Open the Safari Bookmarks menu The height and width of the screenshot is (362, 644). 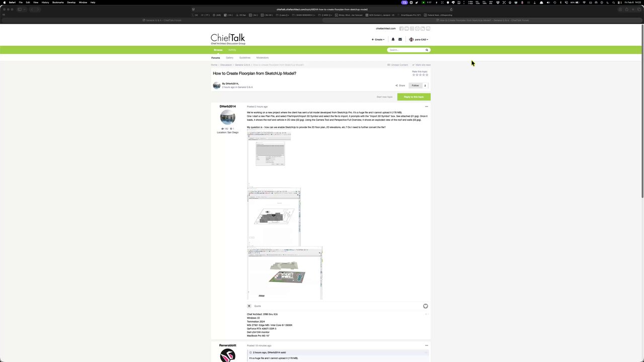(58, 2)
